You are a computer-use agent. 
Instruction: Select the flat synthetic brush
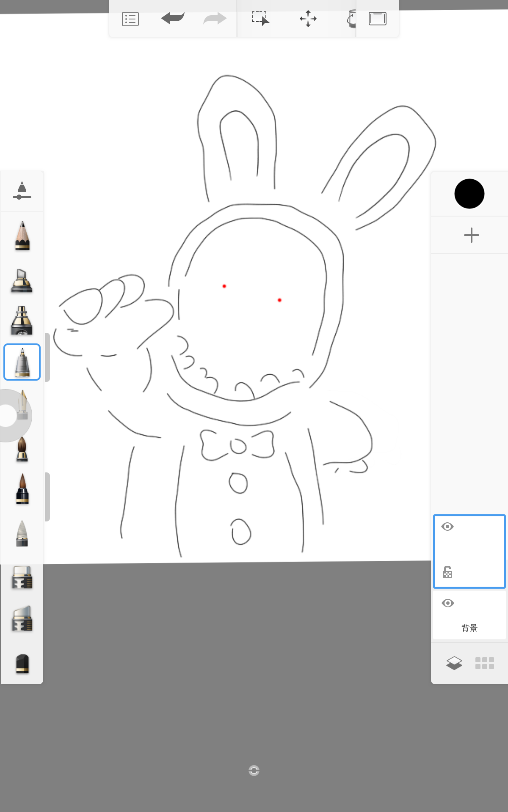tap(22, 578)
